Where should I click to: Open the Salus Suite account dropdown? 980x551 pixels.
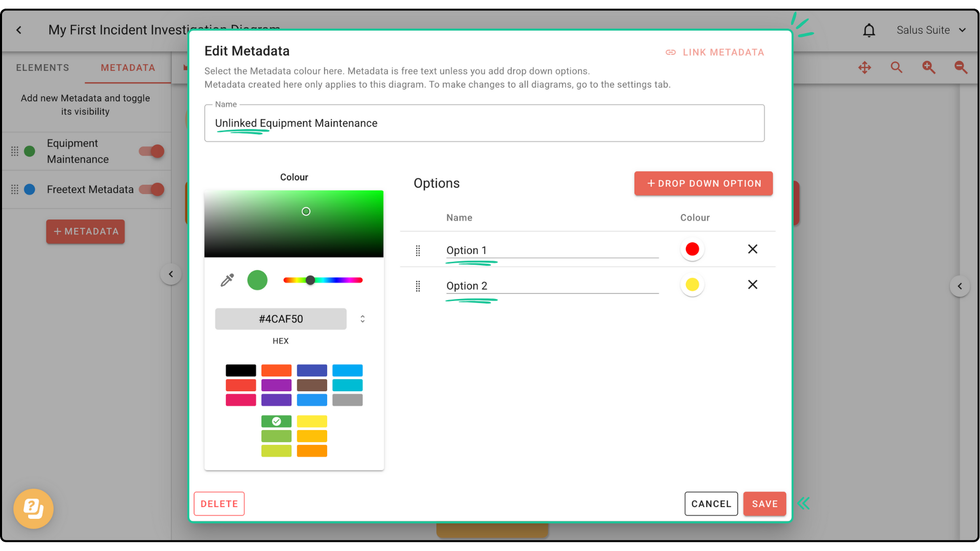(x=931, y=30)
